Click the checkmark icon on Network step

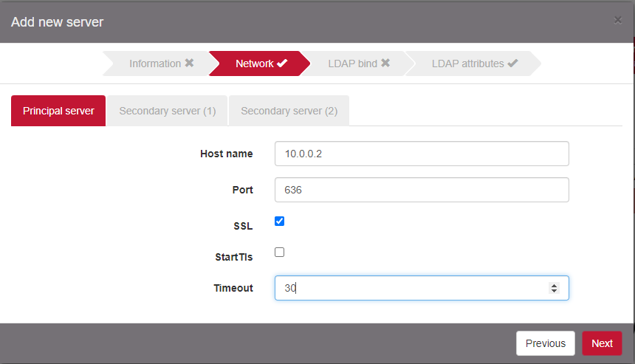click(x=282, y=63)
